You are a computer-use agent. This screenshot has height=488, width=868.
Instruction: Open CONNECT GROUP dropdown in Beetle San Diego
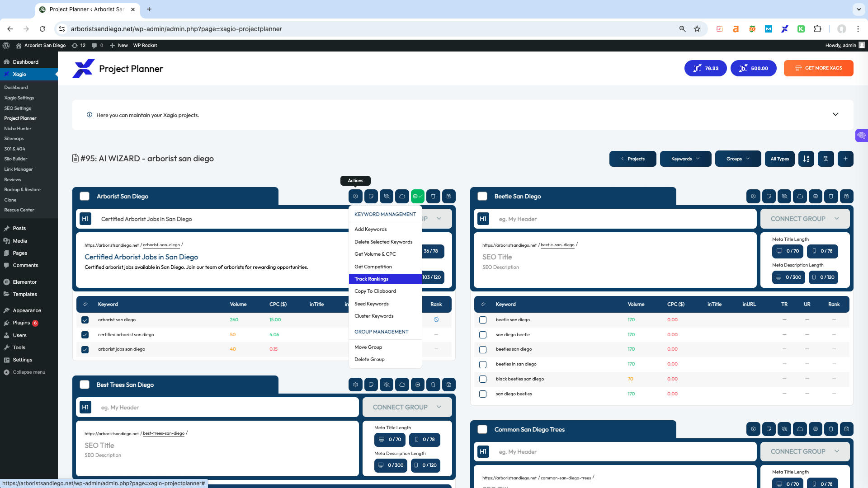(805, 219)
